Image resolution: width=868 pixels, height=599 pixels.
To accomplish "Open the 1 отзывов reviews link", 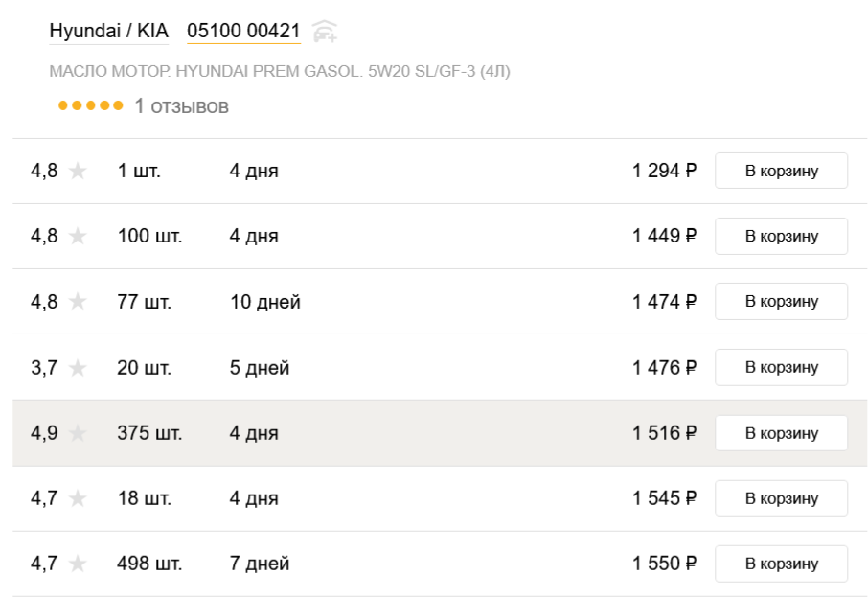I will click(182, 105).
